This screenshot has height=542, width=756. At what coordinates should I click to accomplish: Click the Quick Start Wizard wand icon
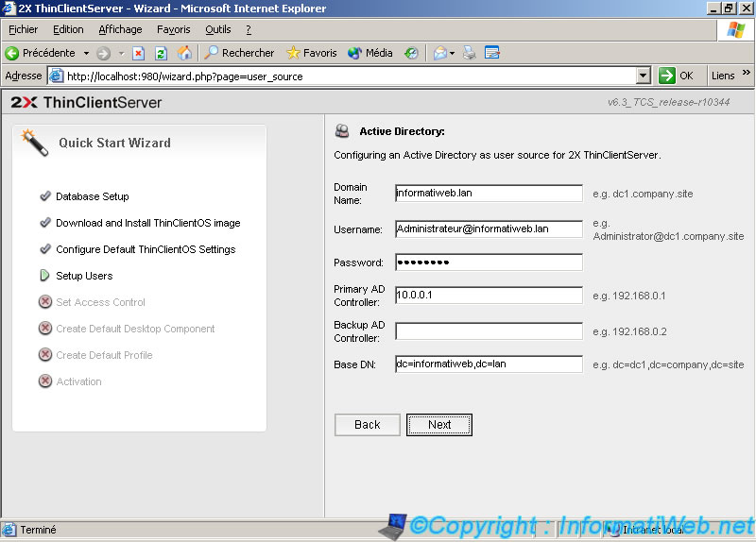coord(35,143)
